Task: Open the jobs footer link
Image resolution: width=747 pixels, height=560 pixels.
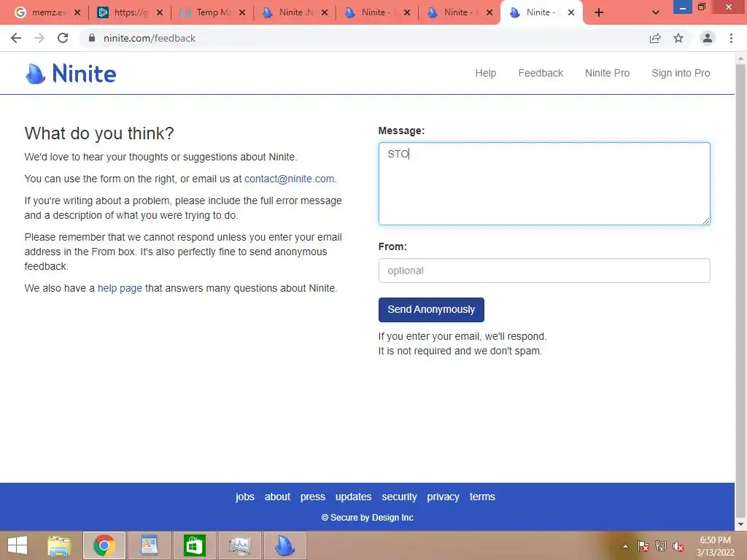Action: (245, 497)
